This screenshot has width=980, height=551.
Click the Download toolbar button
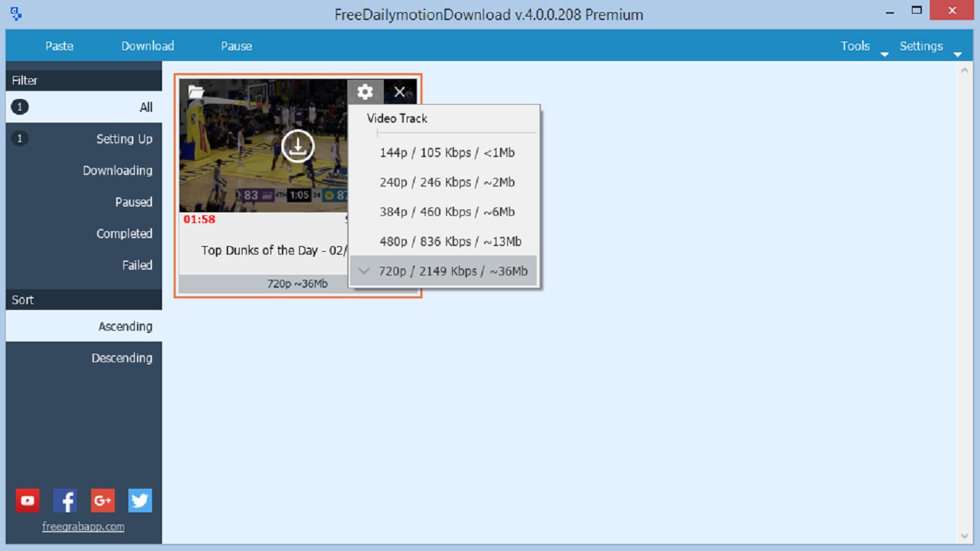tap(148, 46)
